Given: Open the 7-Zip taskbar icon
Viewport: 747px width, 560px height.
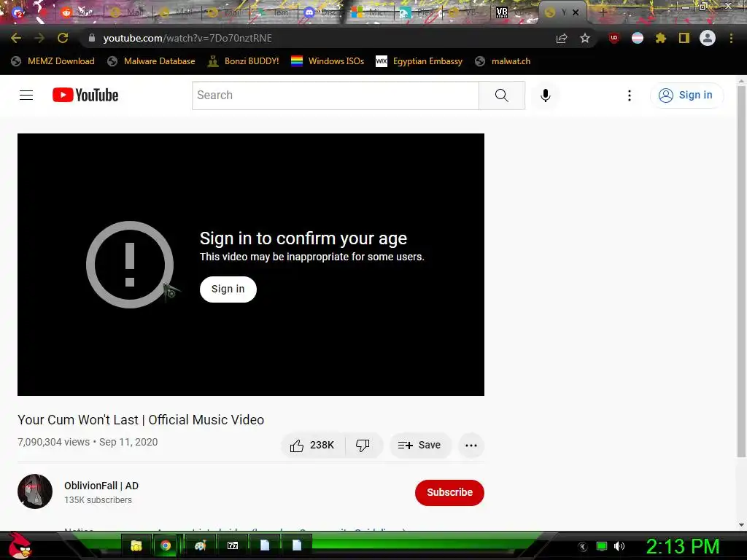Looking at the screenshot, I should click(233, 545).
